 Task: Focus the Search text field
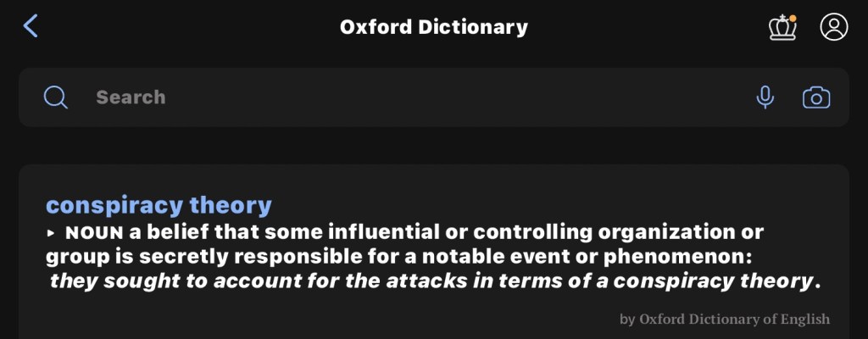pyautogui.click(x=407, y=97)
